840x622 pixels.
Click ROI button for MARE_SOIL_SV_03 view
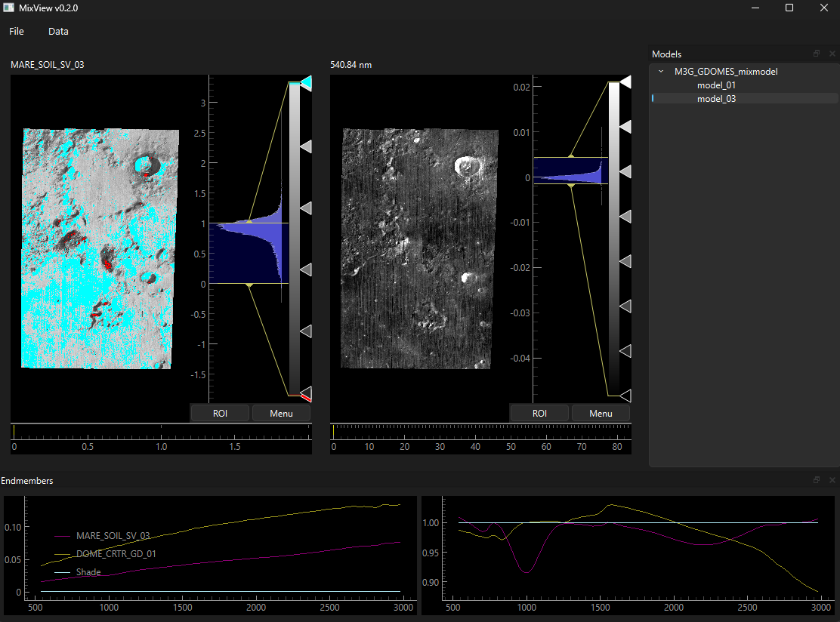coord(220,413)
